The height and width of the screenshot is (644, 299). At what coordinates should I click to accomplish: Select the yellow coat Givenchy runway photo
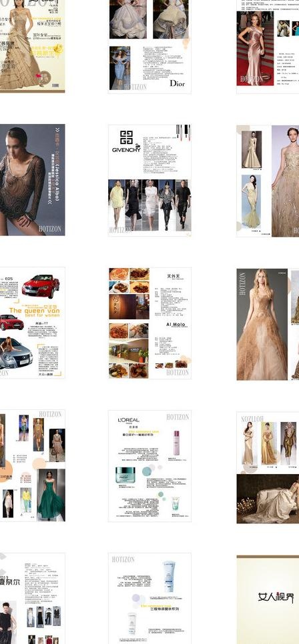click(x=116, y=205)
